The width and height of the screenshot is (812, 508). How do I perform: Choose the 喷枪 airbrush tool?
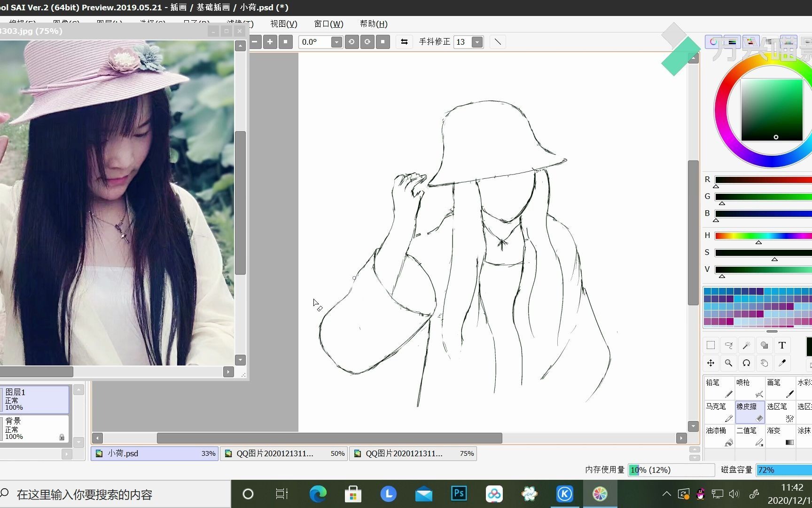750,388
